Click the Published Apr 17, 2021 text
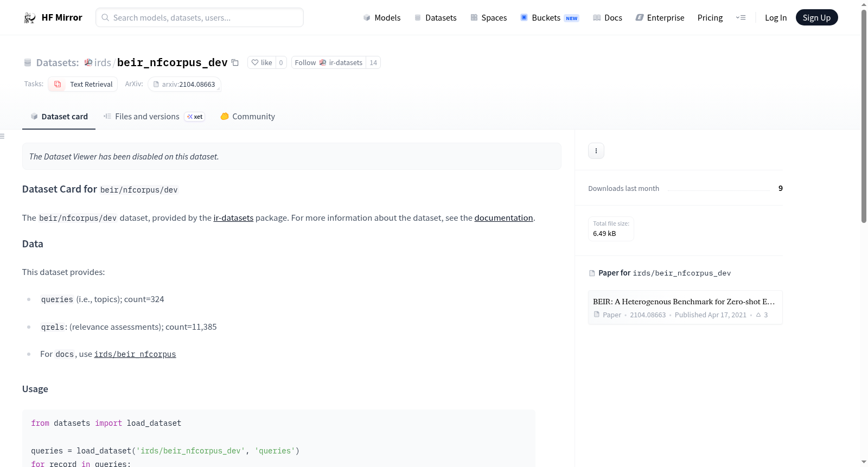Image resolution: width=868 pixels, height=467 pixels. pos(711,315)
